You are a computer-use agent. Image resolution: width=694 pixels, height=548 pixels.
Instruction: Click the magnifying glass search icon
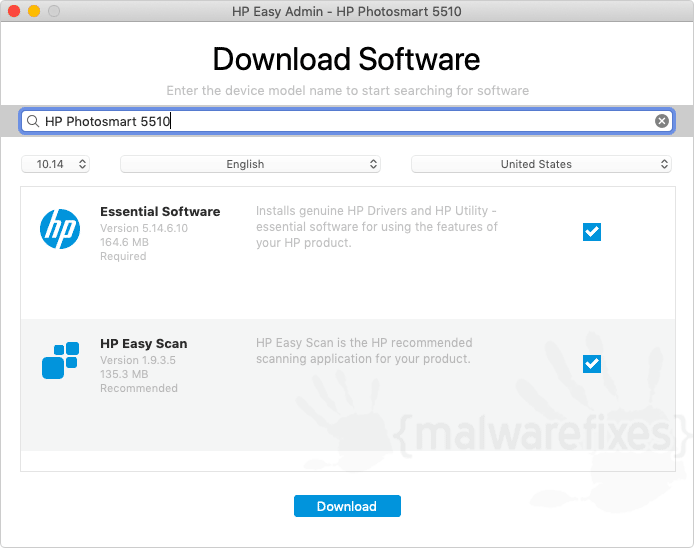coord(33,121)
